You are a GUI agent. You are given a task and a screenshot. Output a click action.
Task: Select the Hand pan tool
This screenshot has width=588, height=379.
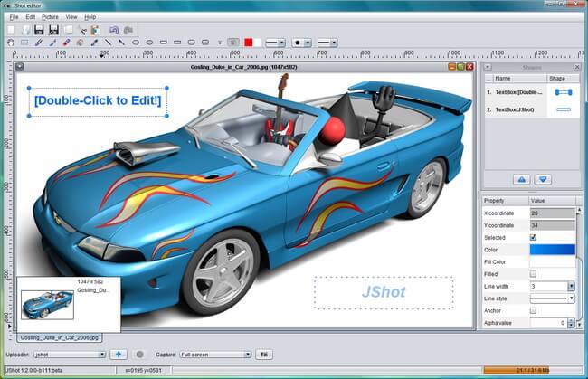[x=11, y=43]
